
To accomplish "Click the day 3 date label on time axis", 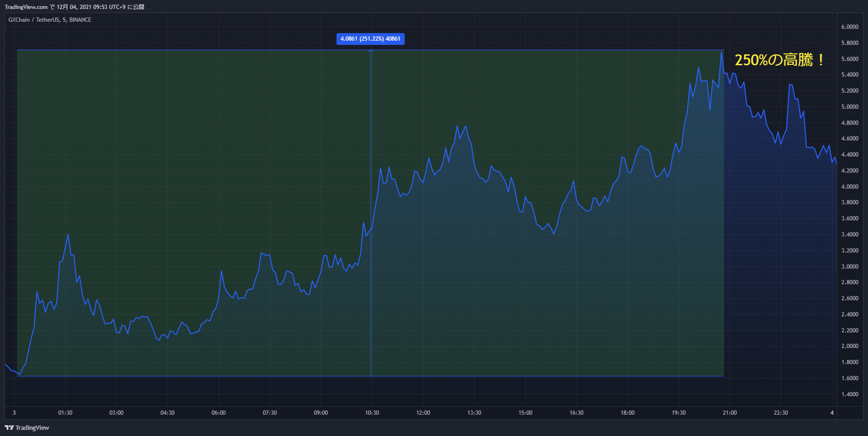I will click(14, 413).
